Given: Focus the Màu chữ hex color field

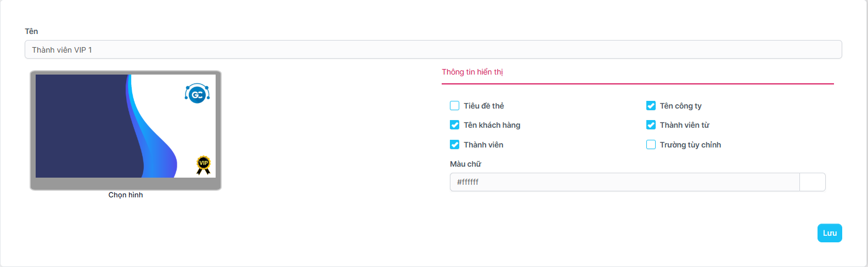Looking at the screenshot, I should click(624, 182).
